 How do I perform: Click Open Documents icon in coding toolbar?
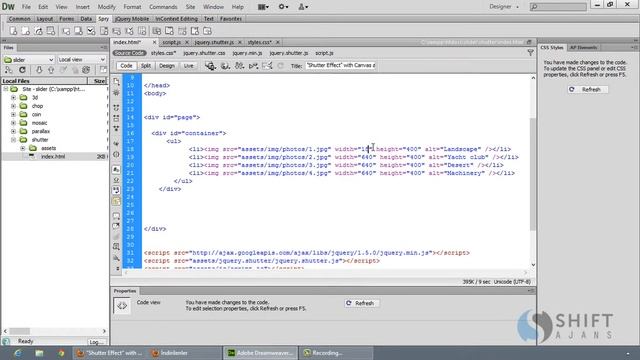[x=116, y=81]
